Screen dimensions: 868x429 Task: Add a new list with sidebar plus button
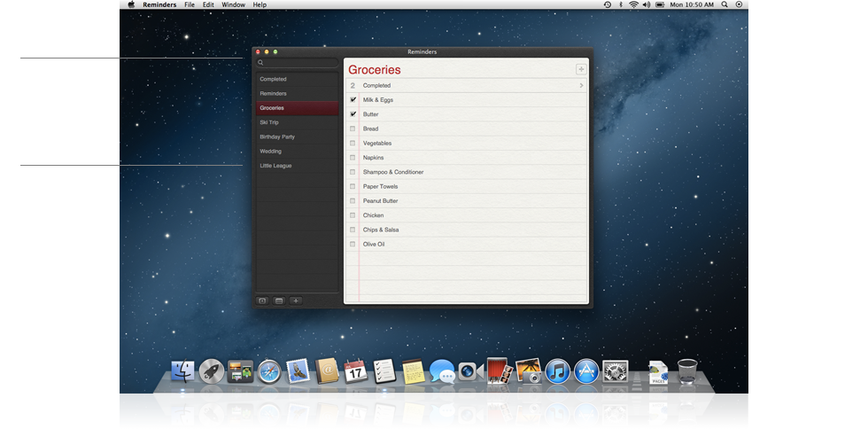pos(296,300)
